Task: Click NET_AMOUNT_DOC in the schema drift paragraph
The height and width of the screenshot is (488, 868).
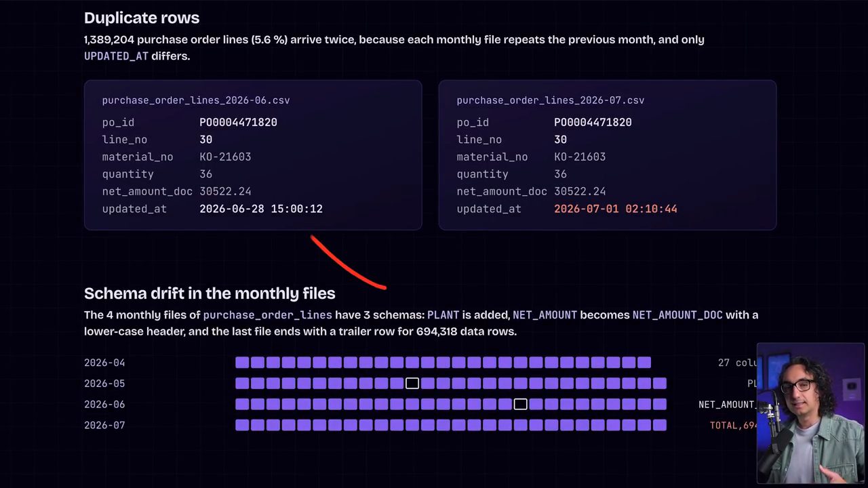Action: 677,315
